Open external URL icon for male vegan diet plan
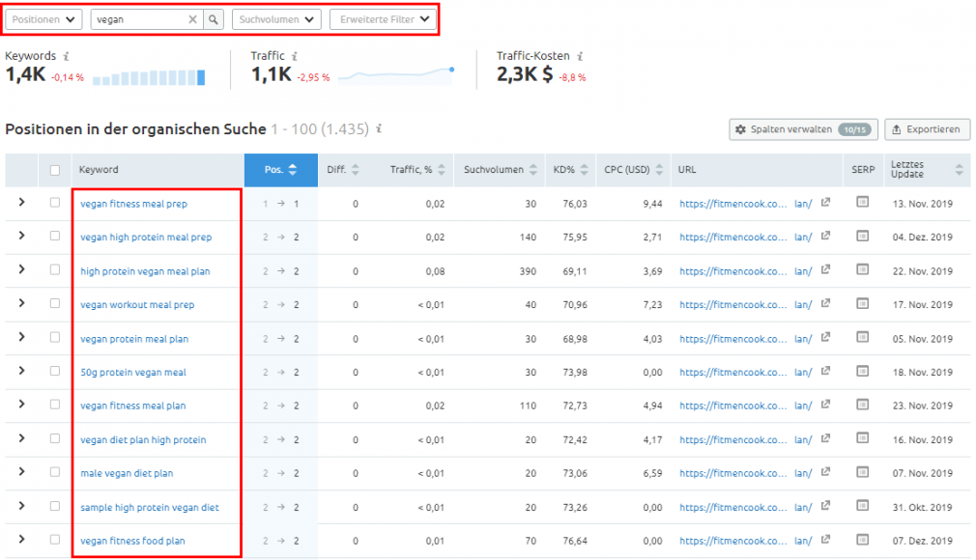The width and height of the screenshot is (976, 560). (x=825, y=472)
